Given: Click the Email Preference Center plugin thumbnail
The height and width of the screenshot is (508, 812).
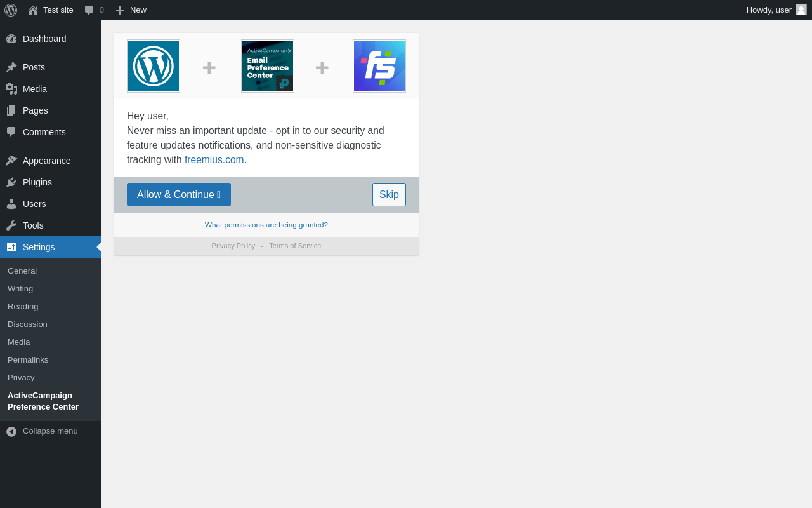Looking at the screenshot, I should tap(268, 66).
